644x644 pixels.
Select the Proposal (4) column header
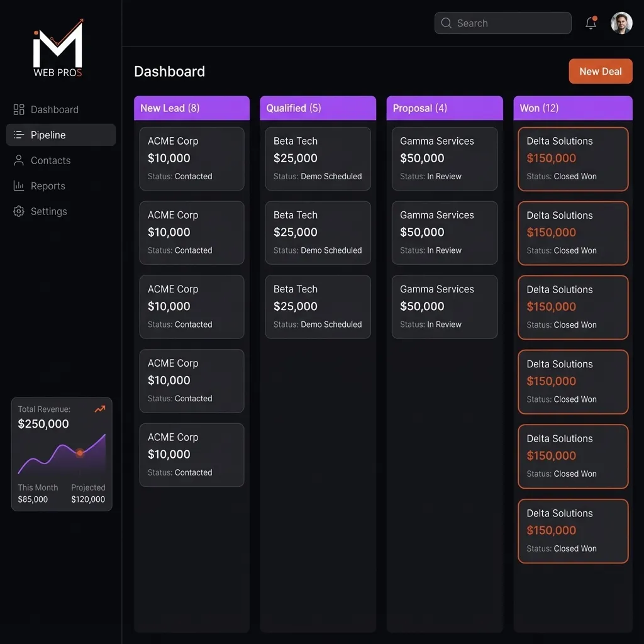[445, 108]
